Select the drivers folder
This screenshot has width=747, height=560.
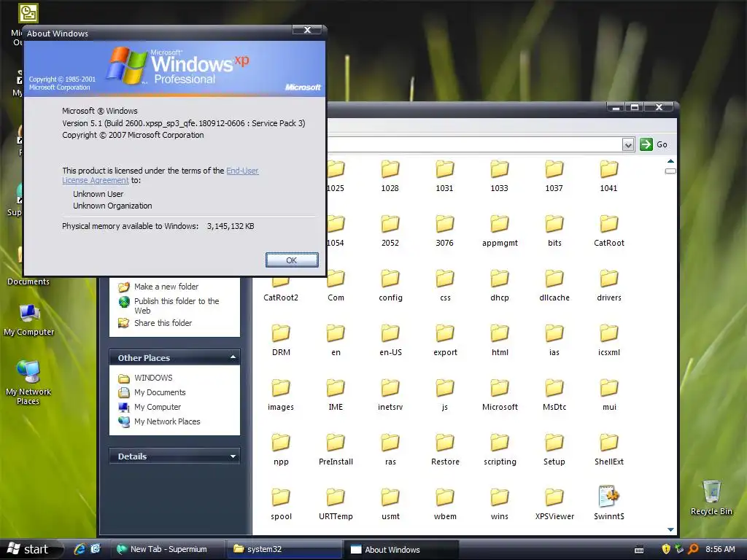(609, 285)
